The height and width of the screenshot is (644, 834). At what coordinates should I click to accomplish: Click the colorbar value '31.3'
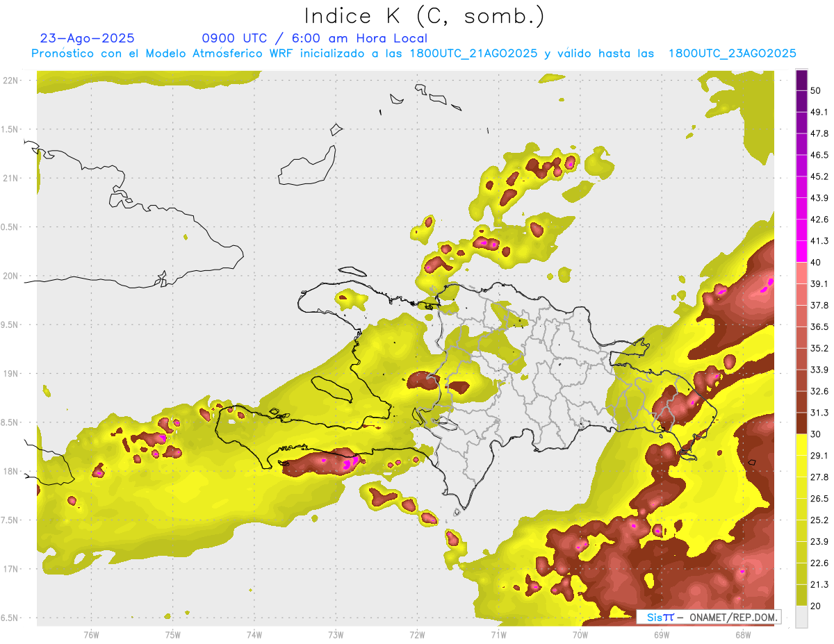pos(819,413)
